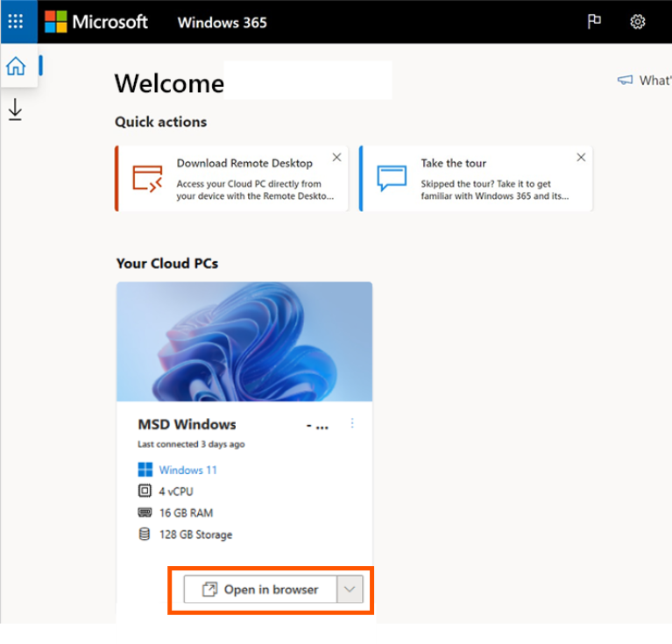Expand the Open in browser dropdown arrow
Image resolution: width=672 pixels, height=644 pixels.
point(350,590)
